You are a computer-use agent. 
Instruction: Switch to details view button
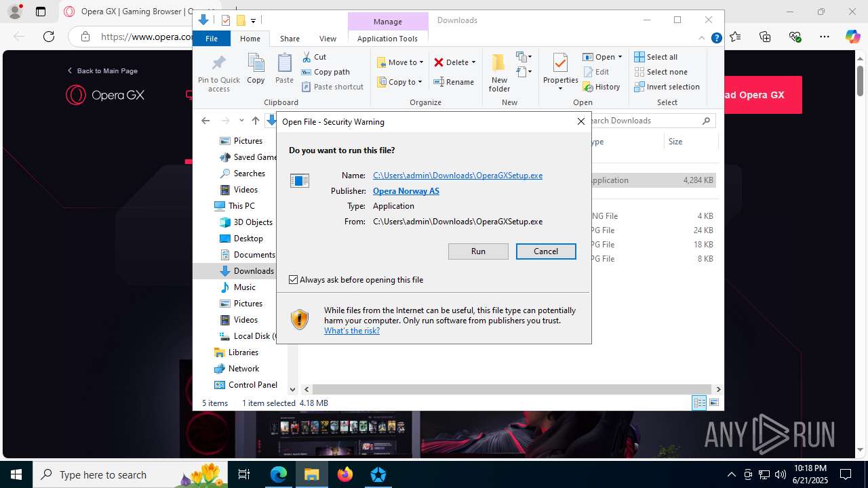(699, 403)
